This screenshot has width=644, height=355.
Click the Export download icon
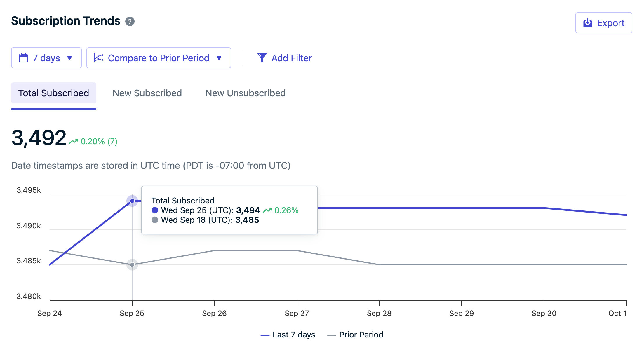tap(587, 23)
